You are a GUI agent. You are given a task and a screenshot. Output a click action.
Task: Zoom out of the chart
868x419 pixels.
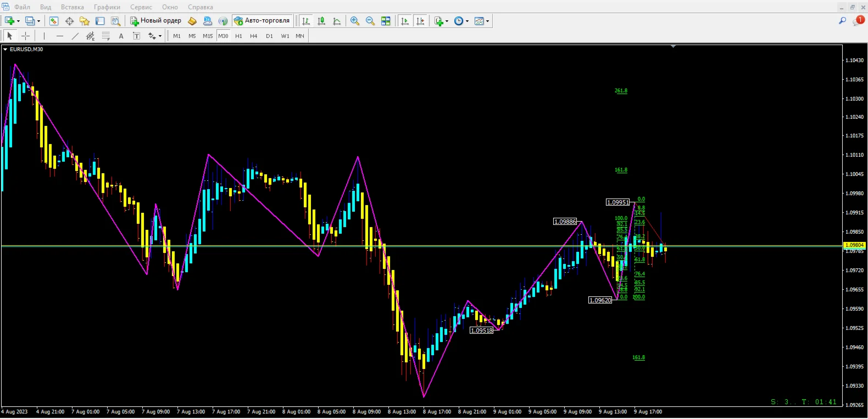tap(370, 21)
